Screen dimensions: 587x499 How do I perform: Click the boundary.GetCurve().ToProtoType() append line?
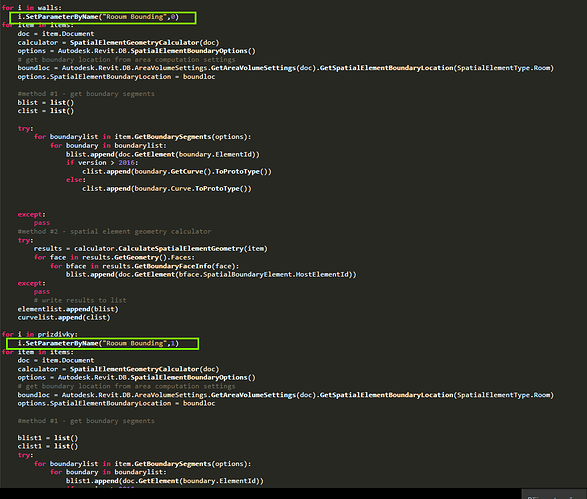[177, 171]
